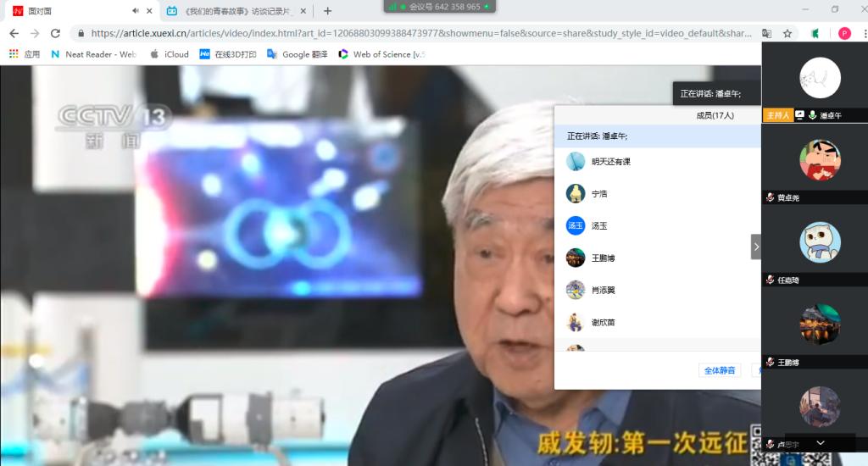This screenshot has width=868, height=466.
Task: Show next participants with down chevron
Action: (x=821, y=443)
